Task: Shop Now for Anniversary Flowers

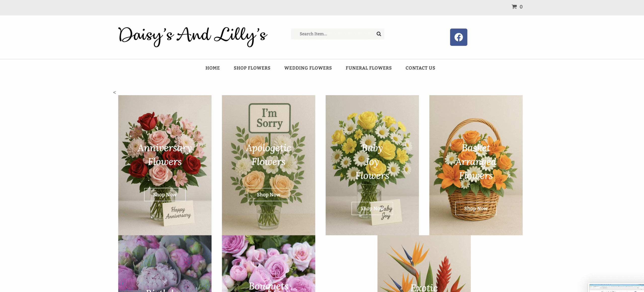Action: click(x=165, y=195)
